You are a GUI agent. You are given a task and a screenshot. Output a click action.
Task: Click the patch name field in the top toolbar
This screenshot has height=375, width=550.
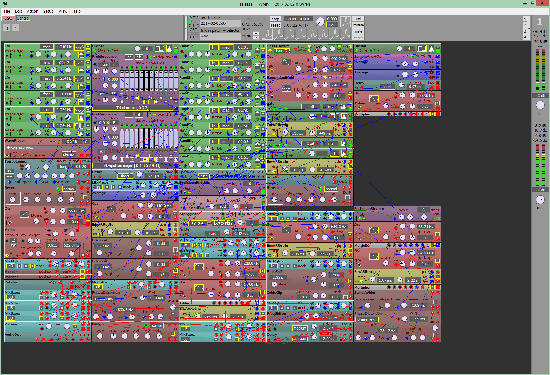[220, 24]
